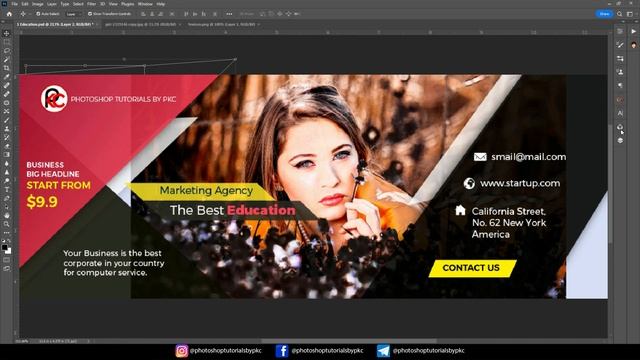
Task: Open the Clone Source panel icon
Action: click(620, 72)
